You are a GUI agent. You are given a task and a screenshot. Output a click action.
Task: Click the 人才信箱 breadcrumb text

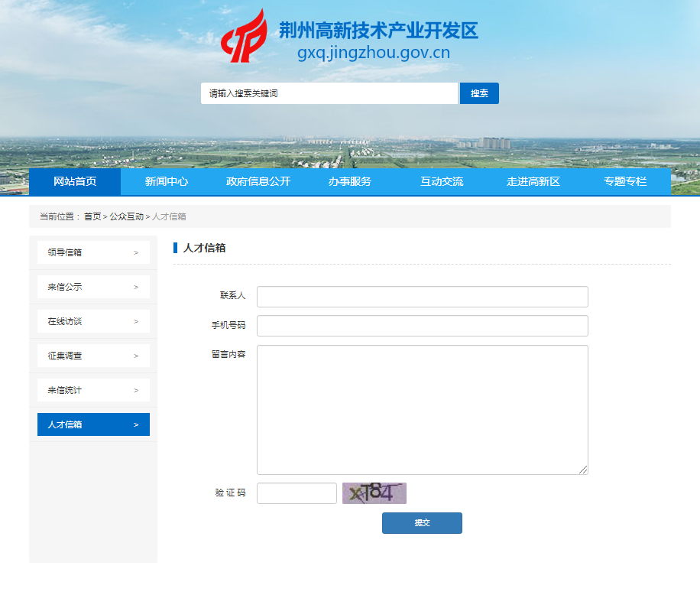(169, 216)
